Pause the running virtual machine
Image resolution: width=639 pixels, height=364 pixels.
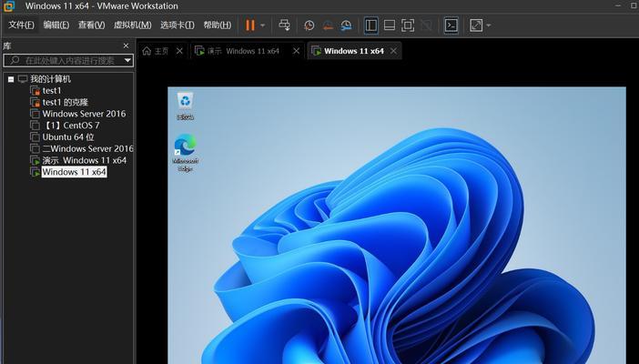pyautogui.click(x=249, y=25)
